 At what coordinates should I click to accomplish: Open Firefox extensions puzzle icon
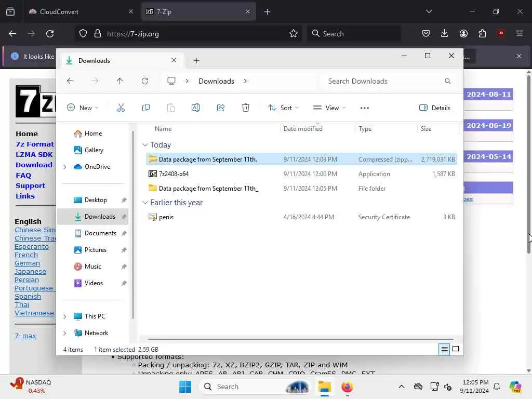(x=482, y=33)
